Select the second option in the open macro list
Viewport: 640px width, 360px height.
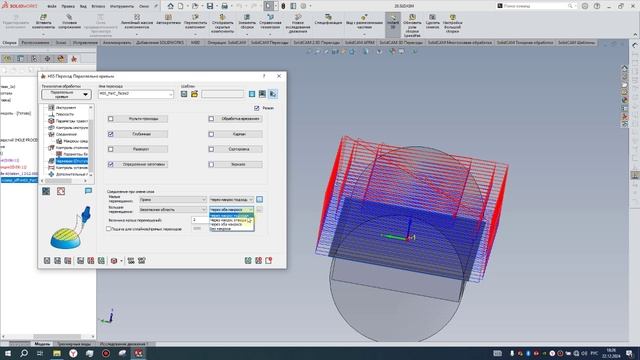[231, 220]
